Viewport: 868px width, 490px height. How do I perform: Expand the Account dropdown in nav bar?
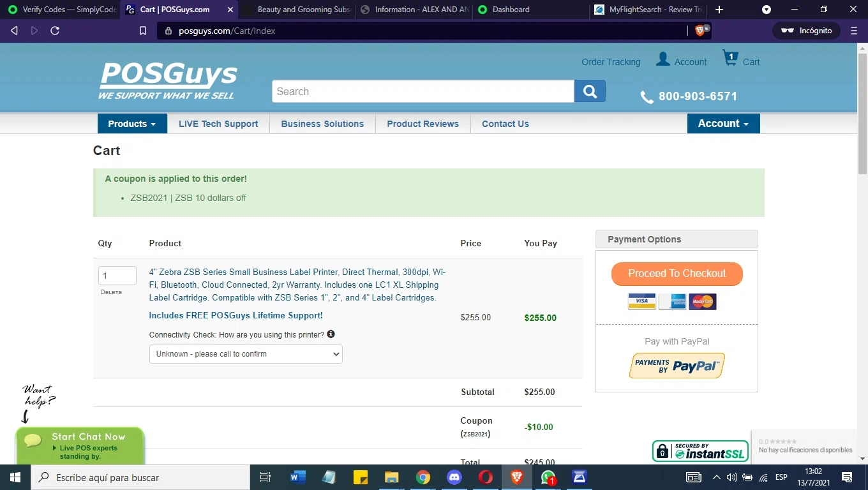click(x=723, y=124)
